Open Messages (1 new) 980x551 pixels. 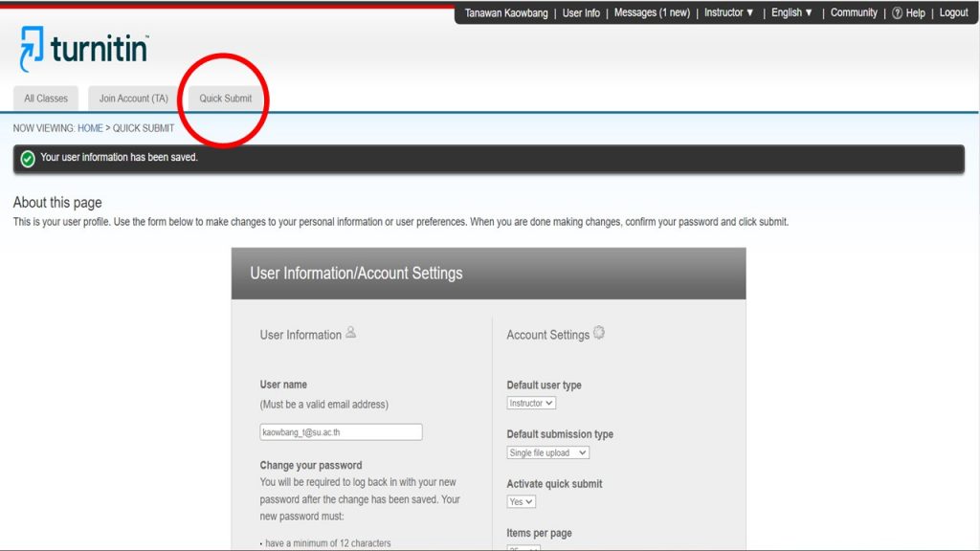[652, 12]
